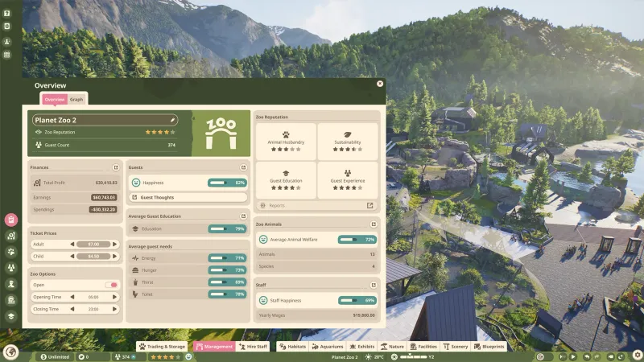The height and width of the screenshot is (362, 644).
Task: Click the time-of-day slider in status bar
Action: pyautogui.click(x=414, y=356)
